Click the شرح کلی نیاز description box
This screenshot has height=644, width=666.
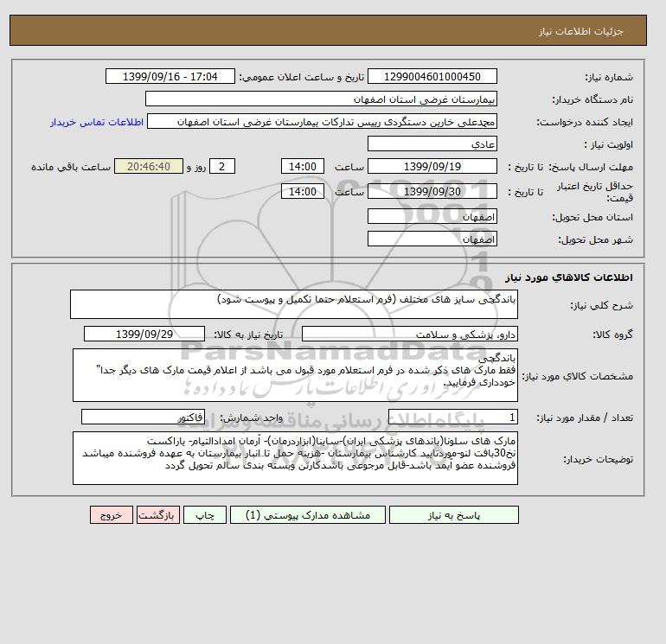[x=294, y=304]
